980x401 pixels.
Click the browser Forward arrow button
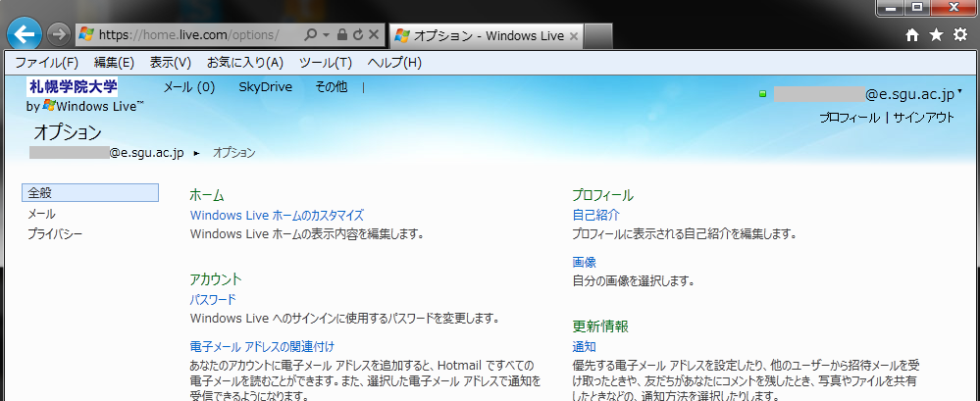tap(59, 34)
